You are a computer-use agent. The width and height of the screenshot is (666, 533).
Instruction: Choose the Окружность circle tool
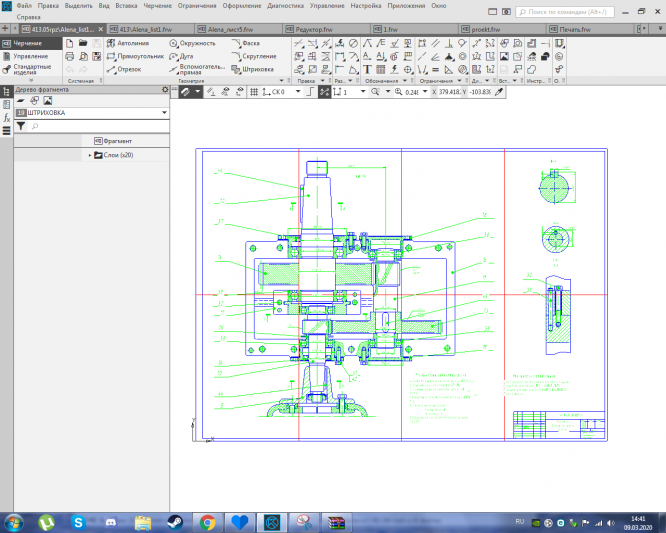pos(193,44)
